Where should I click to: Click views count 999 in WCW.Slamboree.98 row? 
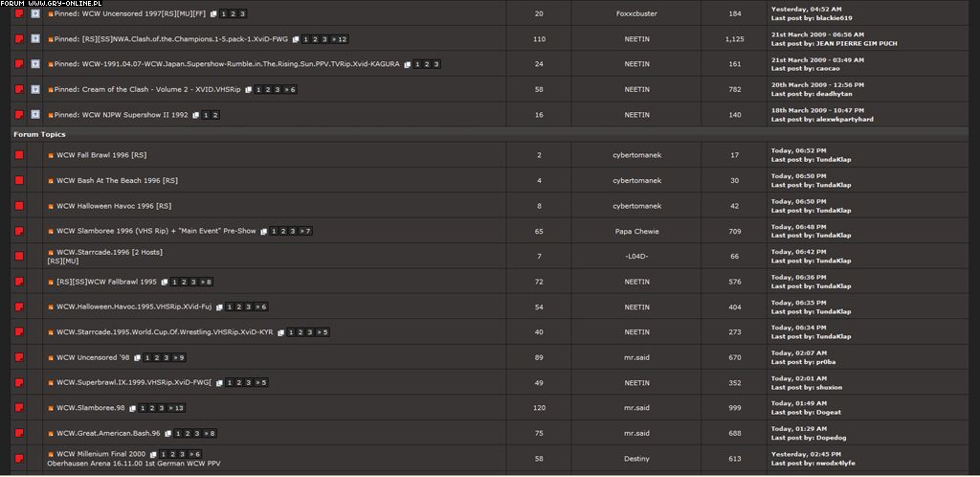734,408
